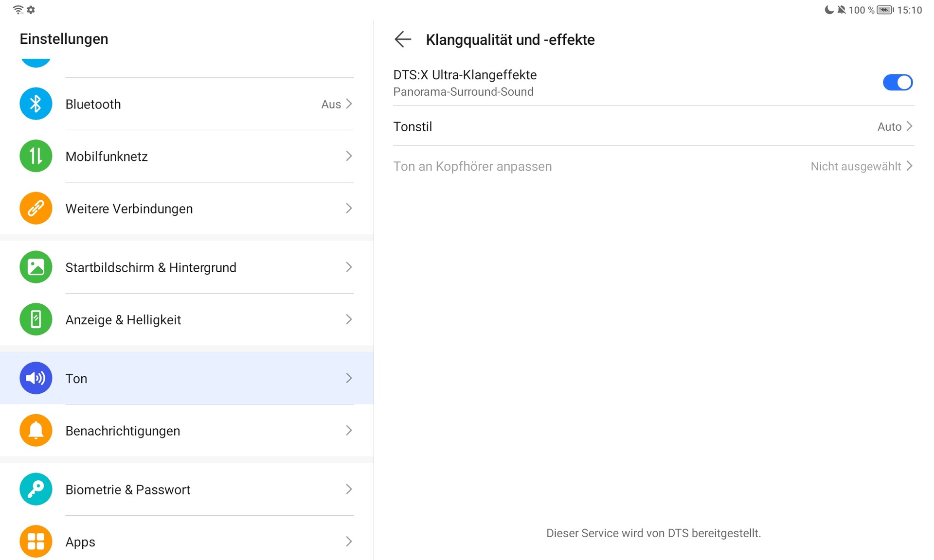The height and width of the screenshot is (560, 934).
Task: Click the Tonstil label text
Action: tap(413, 127)
